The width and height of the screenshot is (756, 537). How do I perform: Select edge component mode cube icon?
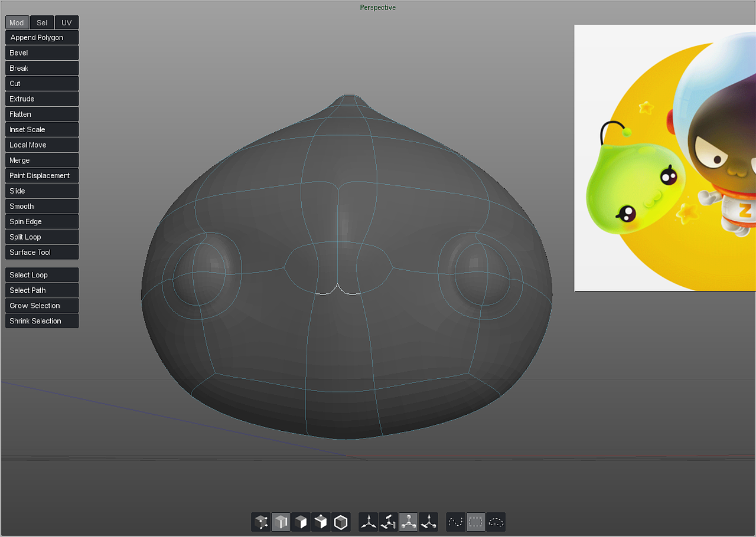[281, 522]
